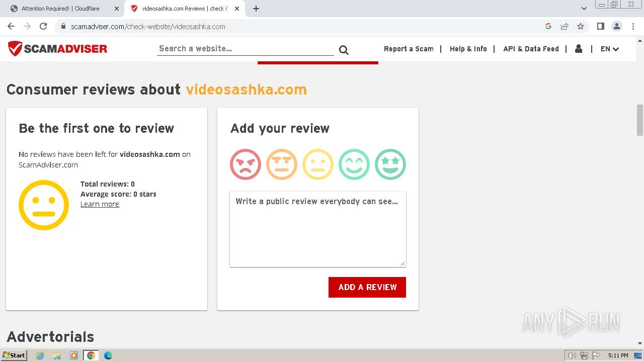The width and height of the screenshot is (644, 362).
Task: Open media player from taskbar
Action: click(x=74, y=355)
